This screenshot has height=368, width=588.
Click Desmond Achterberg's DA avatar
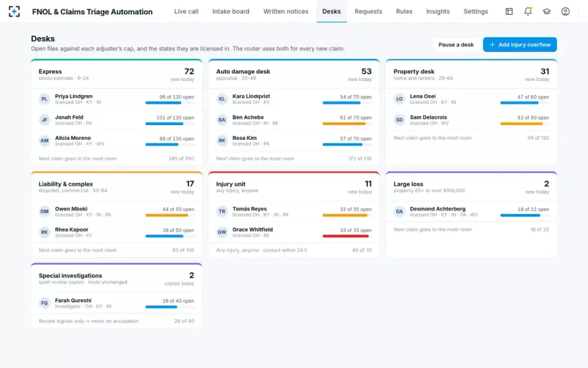(x=399, y=211)
